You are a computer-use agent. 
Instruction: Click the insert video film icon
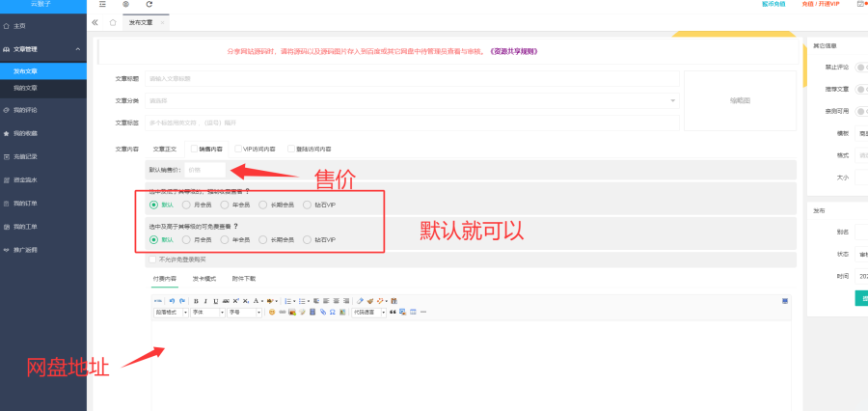(312, 313)
